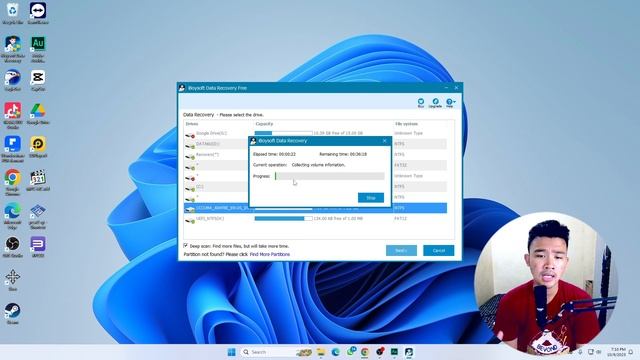
Task: Click the drive icon of the Google Drive row
Action: tap(190, 135)
